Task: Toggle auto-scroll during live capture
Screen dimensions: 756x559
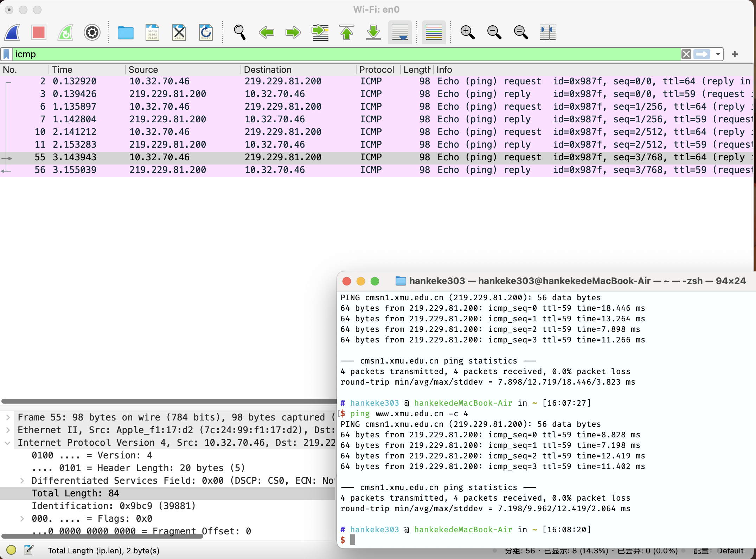Action: 400,32
